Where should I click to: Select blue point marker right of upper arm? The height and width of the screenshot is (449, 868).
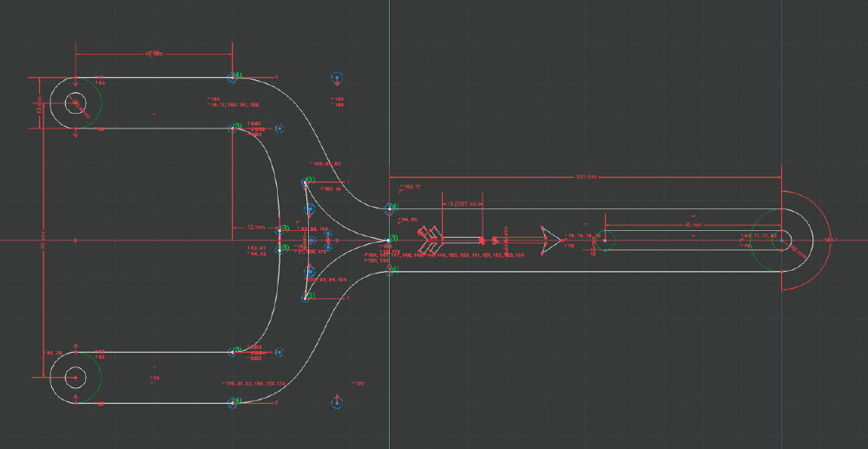[x=279, y=129]
